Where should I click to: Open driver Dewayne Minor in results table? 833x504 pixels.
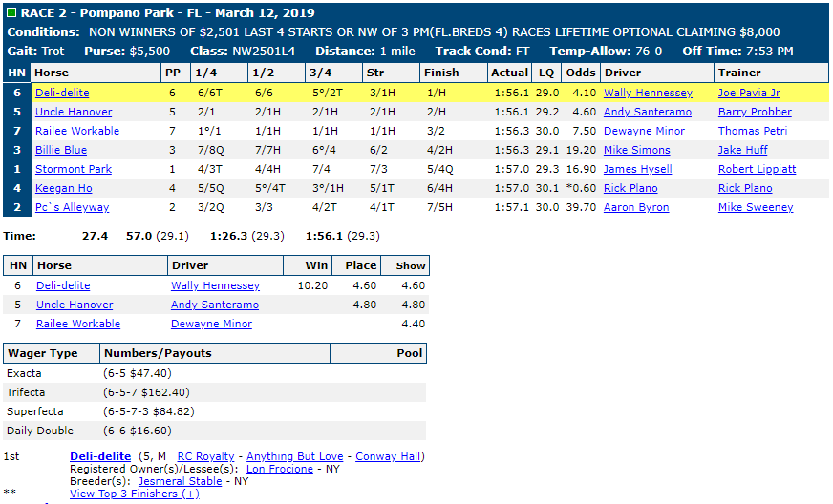[x=644, y=131]
